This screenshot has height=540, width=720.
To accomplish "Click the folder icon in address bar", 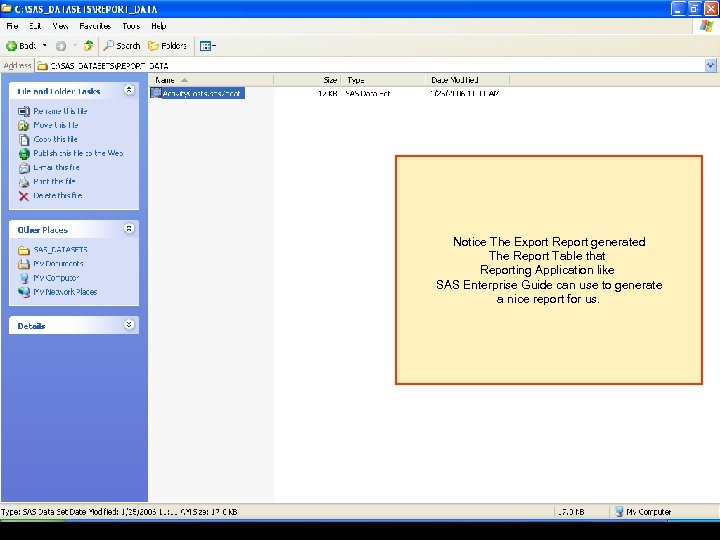I will 42,66.
